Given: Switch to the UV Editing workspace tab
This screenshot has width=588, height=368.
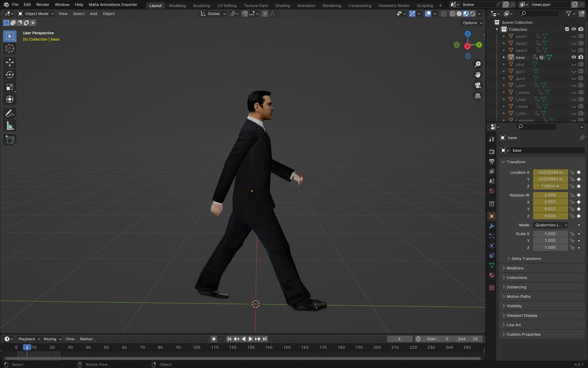Looking at the screenshot, I should [x=227, y=6].
